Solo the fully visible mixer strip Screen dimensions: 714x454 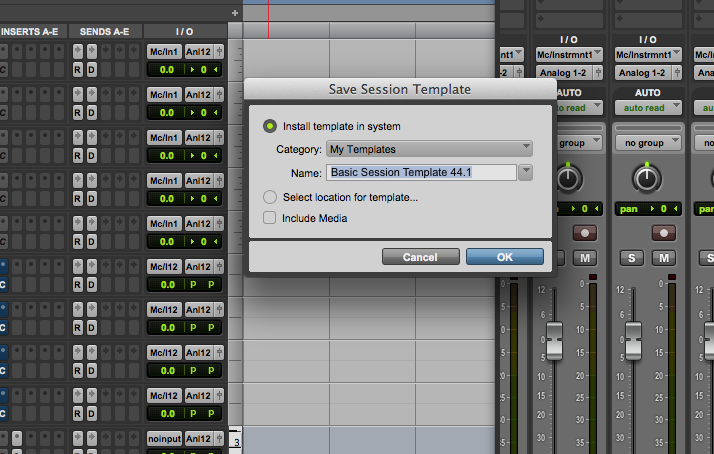click(x=632, y=258)
